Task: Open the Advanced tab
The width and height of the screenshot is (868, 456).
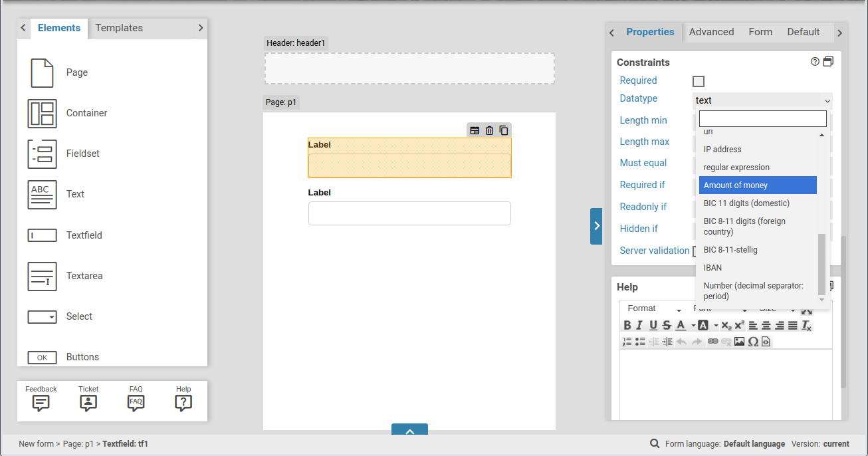Action: tap(711, 32)
